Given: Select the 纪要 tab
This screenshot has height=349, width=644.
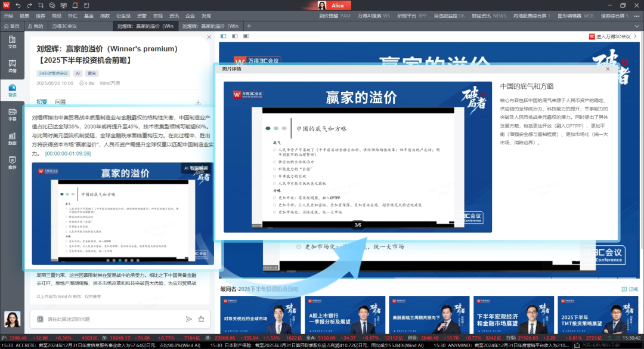Looking at the screenshot, I should point(42,101).
